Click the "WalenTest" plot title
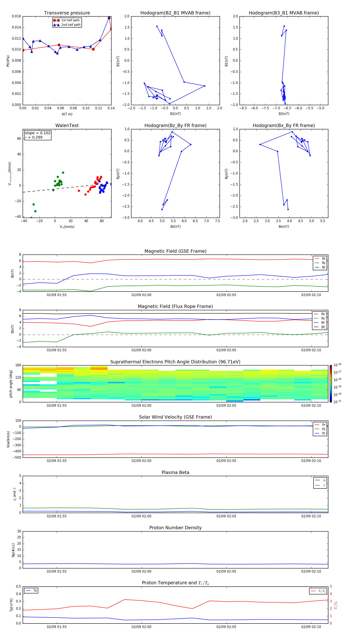The height and width of the screenshot is (644, 351). [67, 125]
